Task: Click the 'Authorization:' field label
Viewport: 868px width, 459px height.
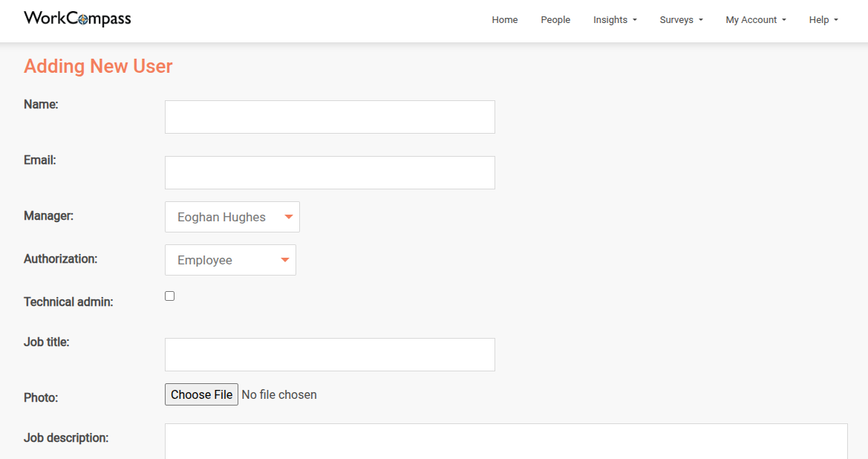Action: (60, 259)
